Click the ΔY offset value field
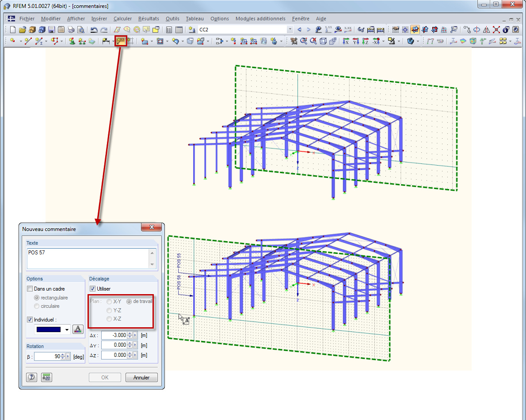This screenshot has height=420, width=526. pos(114,345)
